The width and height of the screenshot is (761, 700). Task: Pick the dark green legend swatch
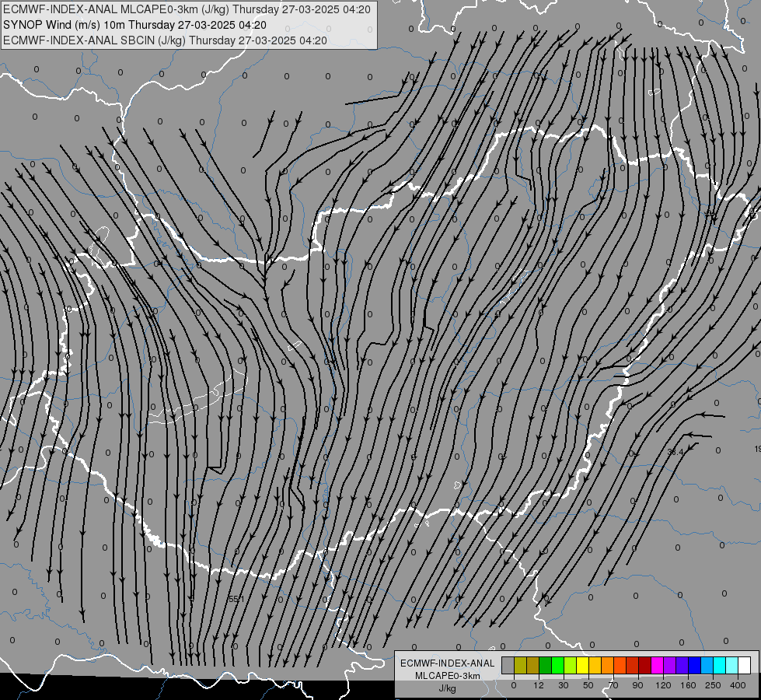(x=546, y=665)
